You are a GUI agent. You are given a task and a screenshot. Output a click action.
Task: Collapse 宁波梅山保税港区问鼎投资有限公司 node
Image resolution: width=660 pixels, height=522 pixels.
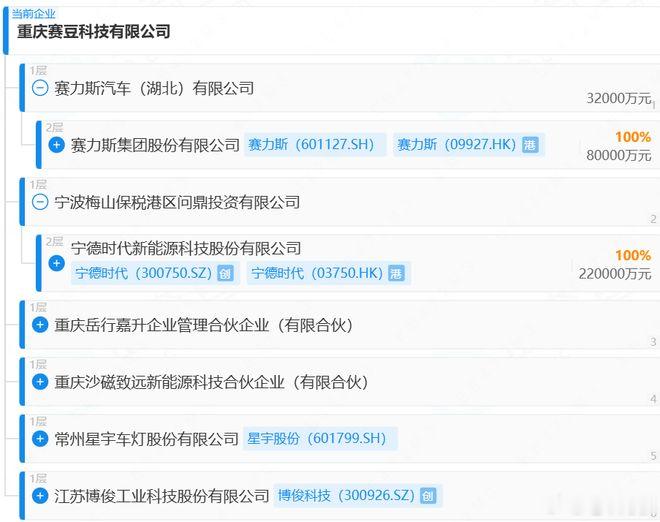pyautogui.click(x=40, y=202)
